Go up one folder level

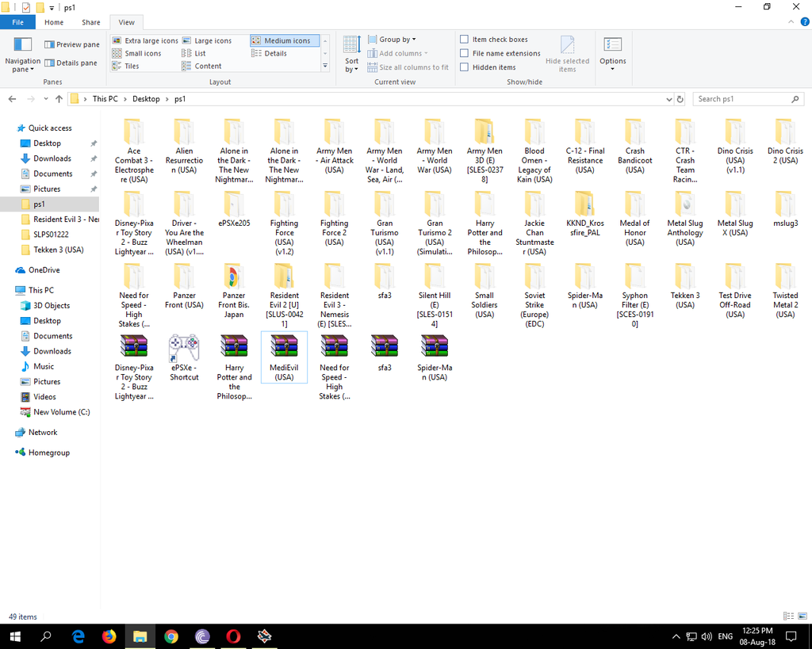point(59,99)
